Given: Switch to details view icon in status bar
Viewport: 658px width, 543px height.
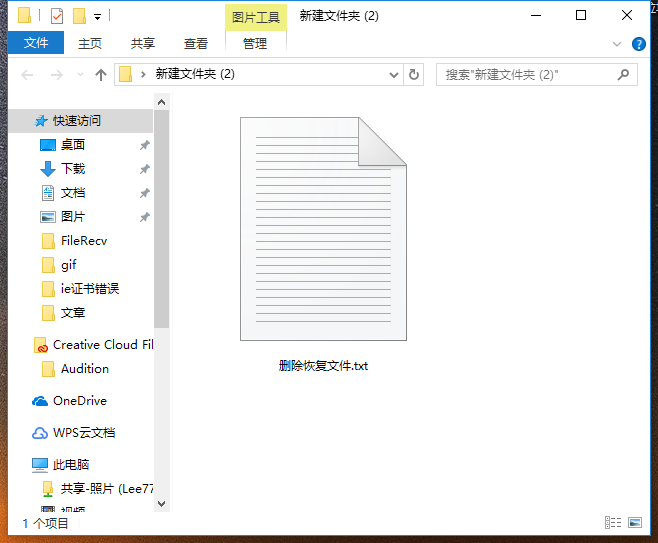Looking at the screenshot, I should coord(612,523).
